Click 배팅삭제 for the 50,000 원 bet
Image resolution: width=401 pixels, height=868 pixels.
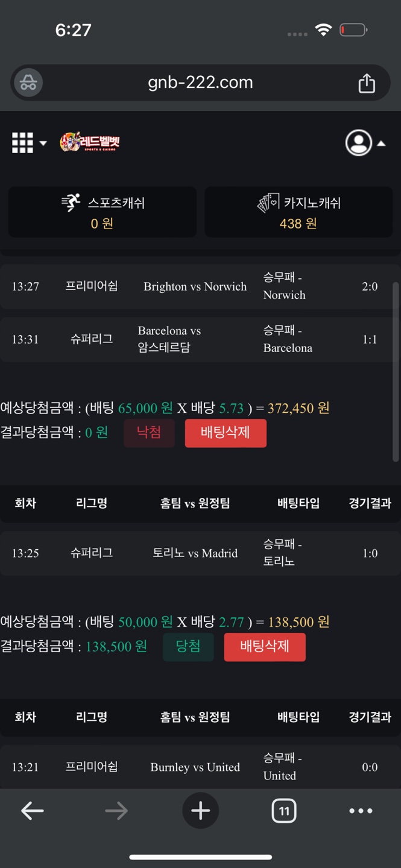(x=265, y=647)
